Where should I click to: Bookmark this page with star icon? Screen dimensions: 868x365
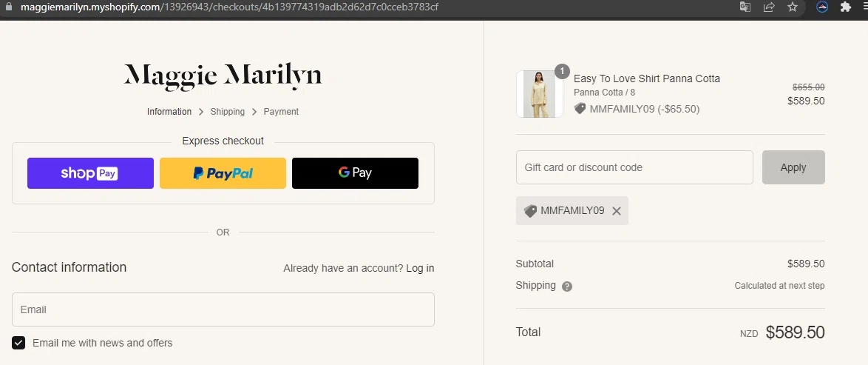pyautogui.click(x=793, y=7)
